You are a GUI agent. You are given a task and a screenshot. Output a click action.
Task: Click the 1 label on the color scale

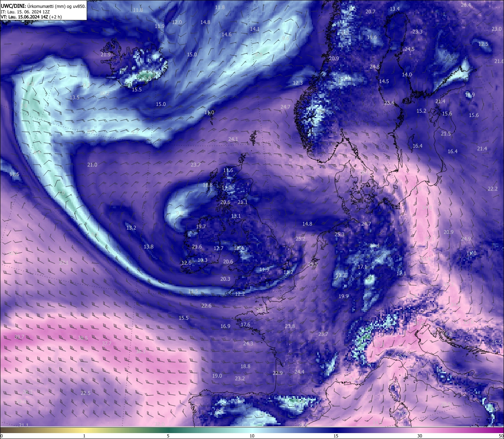point(84,436)
